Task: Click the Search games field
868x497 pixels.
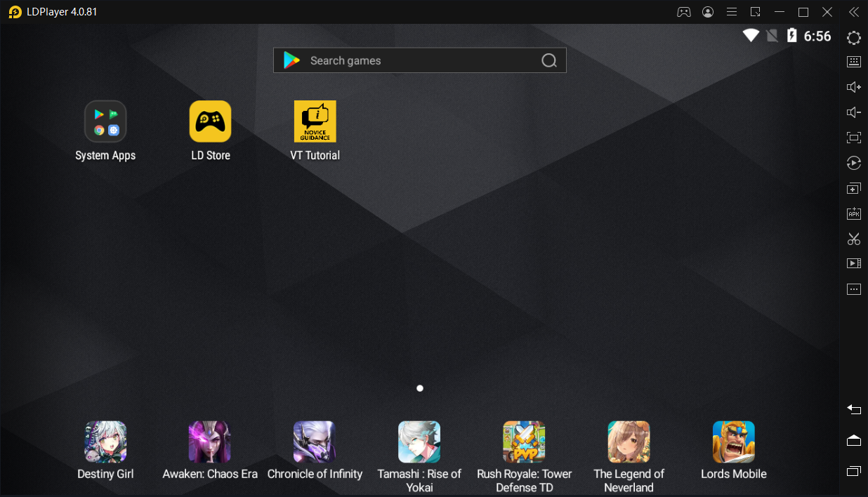Action: point(419,60)
